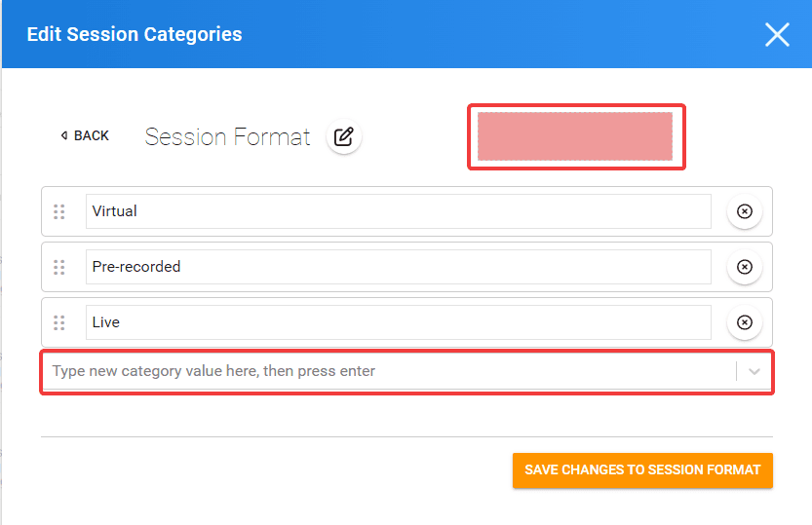
Task: Remove the Pre-recorded category value
Action: click(x=744, y=267)
